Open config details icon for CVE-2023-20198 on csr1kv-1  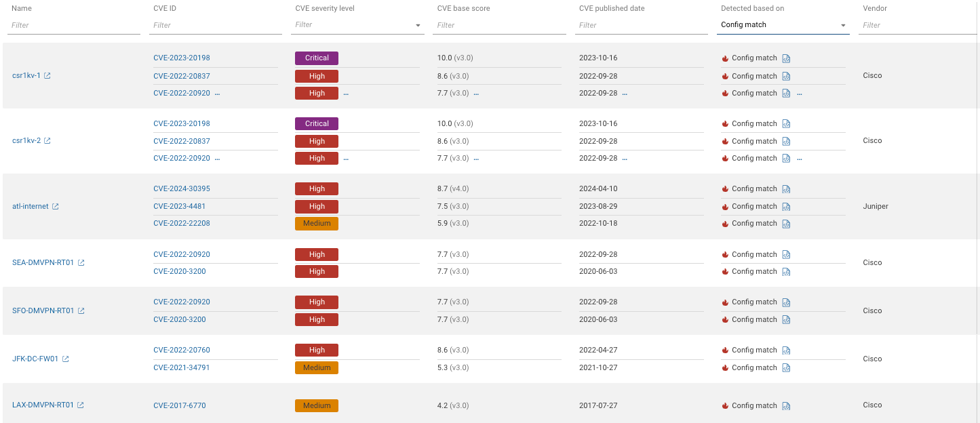pos(786,58)
